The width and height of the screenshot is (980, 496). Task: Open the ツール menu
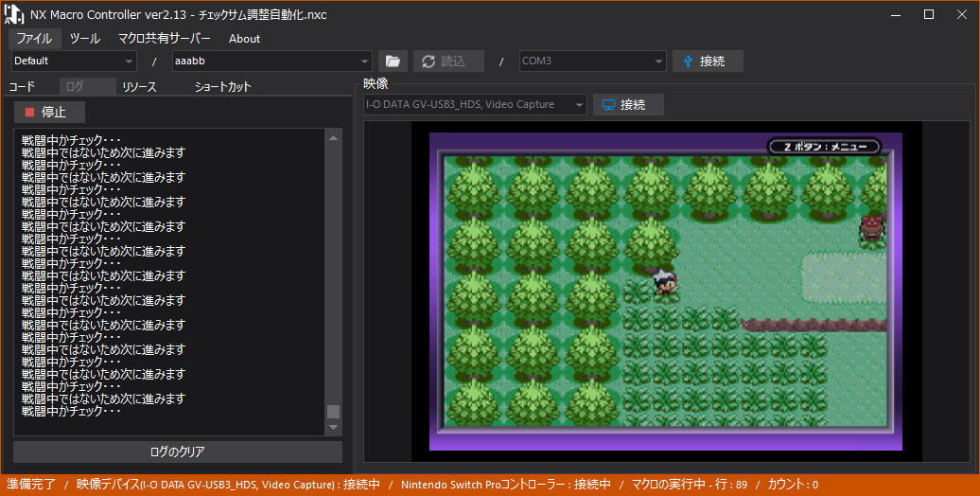[x=85, y=38]
